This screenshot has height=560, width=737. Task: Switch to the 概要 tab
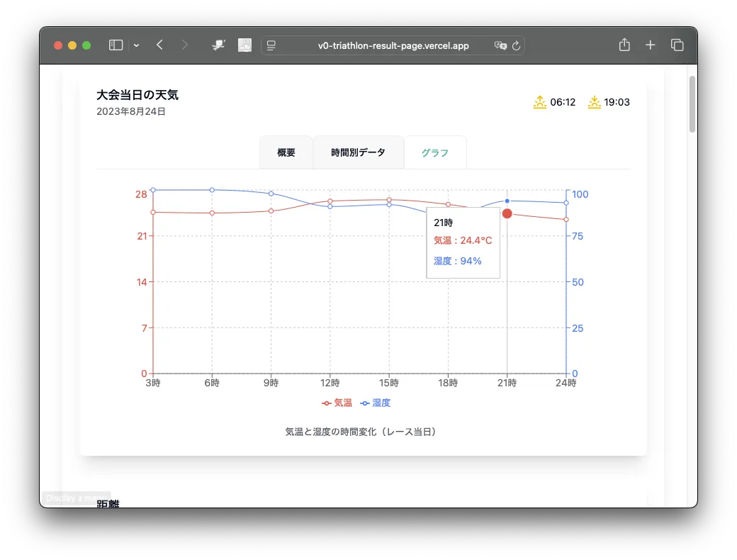(x=286, y=152)
